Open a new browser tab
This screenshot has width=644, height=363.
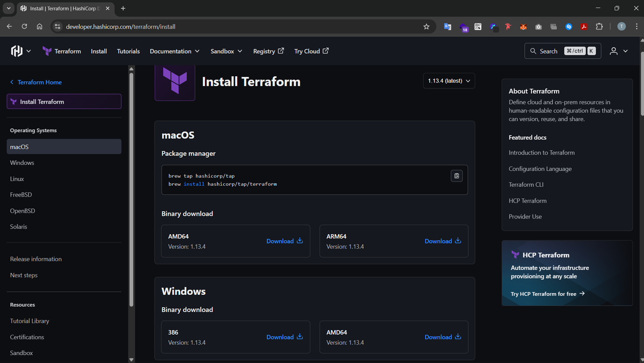pyautogui.click(x=123, y=8)
